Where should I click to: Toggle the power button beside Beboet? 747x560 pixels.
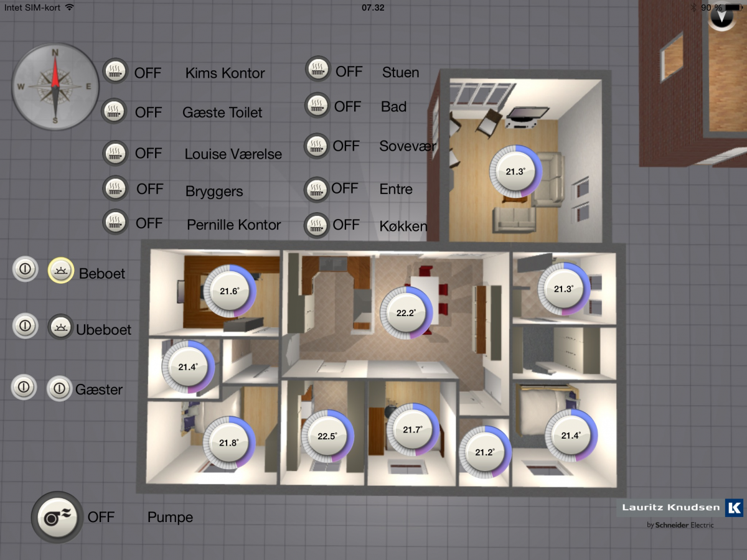click(x=26, y=270)
